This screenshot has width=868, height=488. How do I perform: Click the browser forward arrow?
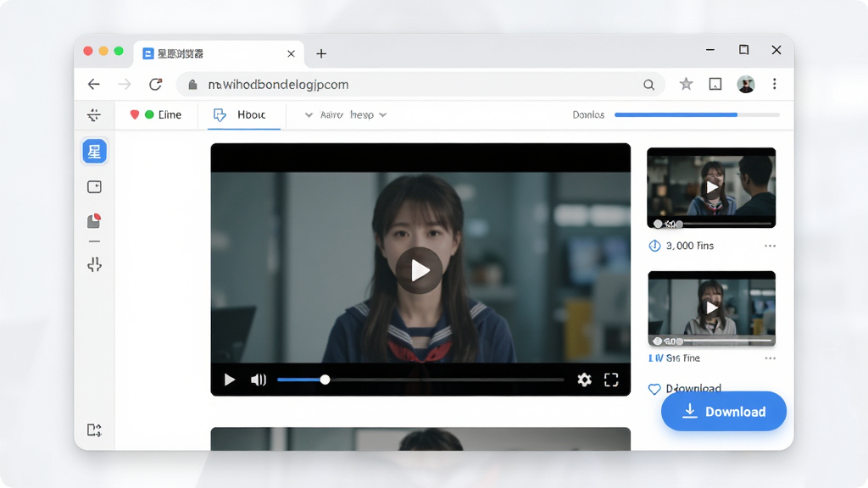tap(125, 84)
